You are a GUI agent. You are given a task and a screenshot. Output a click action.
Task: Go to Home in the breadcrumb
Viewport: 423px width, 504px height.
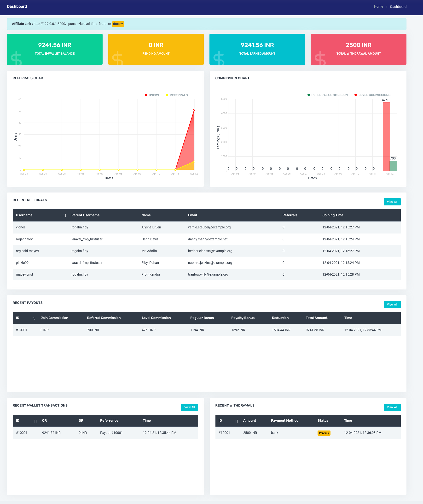click(378, 7)
